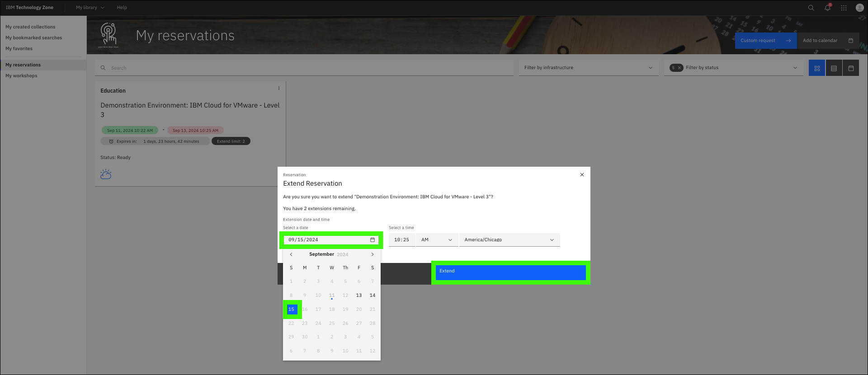Open the search icon in top bar
The width and height of the screenshot is (868, 375).
pyautogui.click(x=811, y=8)
